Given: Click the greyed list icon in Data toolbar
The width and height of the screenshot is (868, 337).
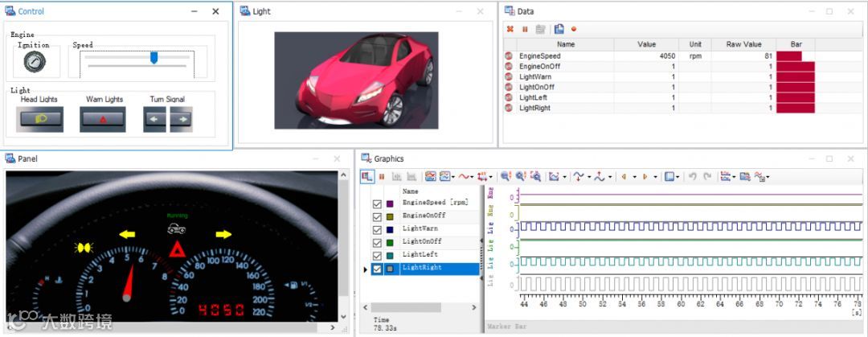Looking at the screenshot, I should [x=540, y=29].
